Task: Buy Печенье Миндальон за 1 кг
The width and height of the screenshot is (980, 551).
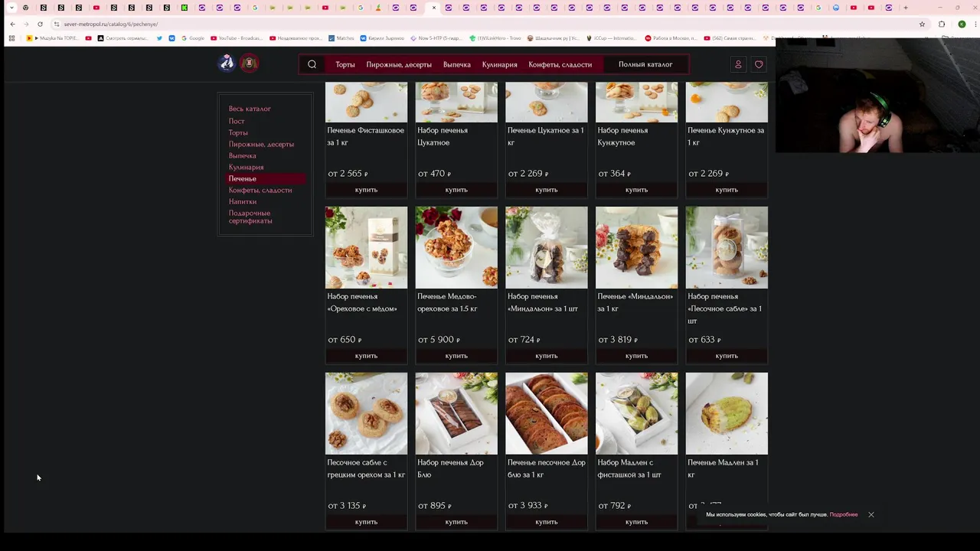Action: click(636, 356)
